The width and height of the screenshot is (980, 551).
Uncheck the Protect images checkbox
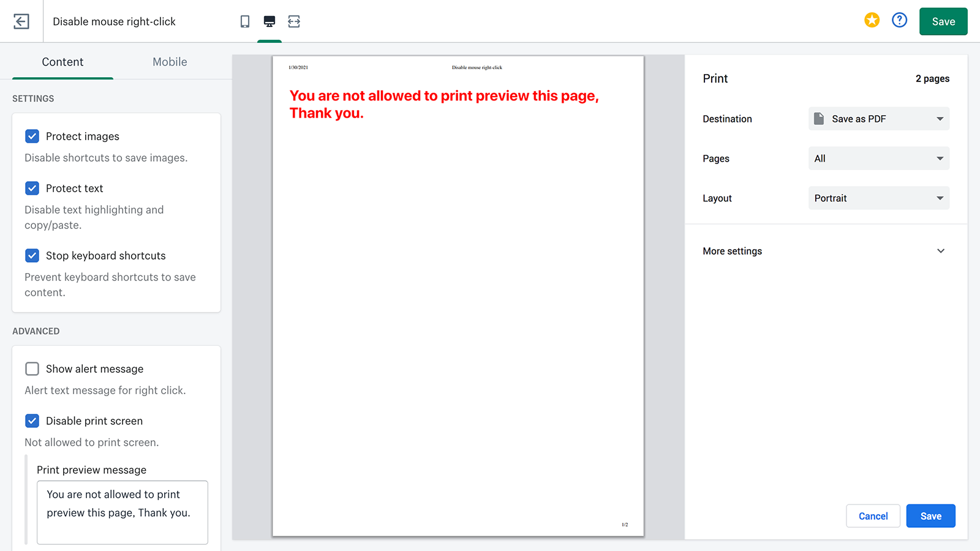pos(32,136)
